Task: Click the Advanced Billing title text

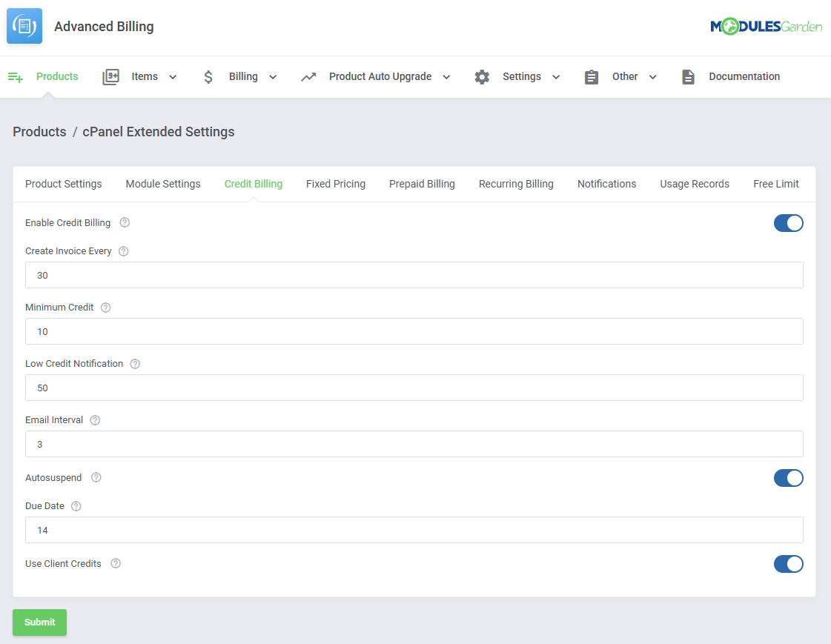Action: (x=104, y=27)
